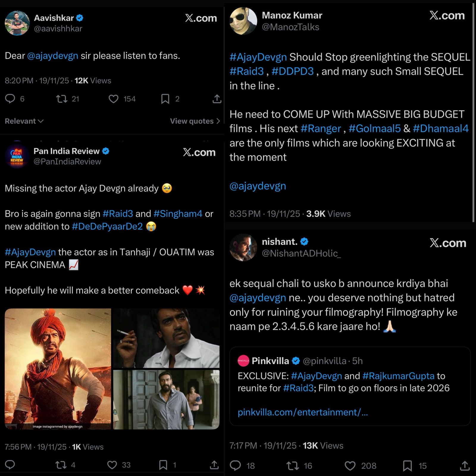476x476 pixels.
Task: Share Aavishkar's tweet via share icon
Action: (x=217, y=99)
